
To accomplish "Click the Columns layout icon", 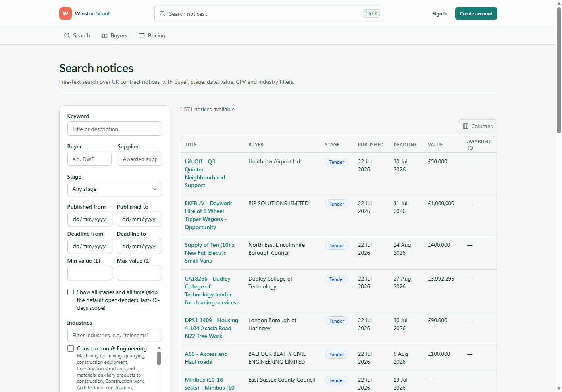I will click(x=466, y=126).
